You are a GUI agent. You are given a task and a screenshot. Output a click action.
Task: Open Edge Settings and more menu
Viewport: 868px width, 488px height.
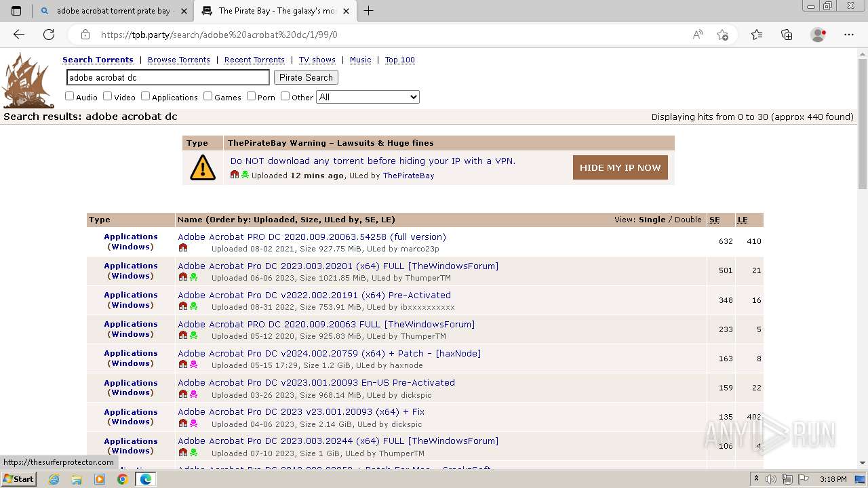(849, 35)
